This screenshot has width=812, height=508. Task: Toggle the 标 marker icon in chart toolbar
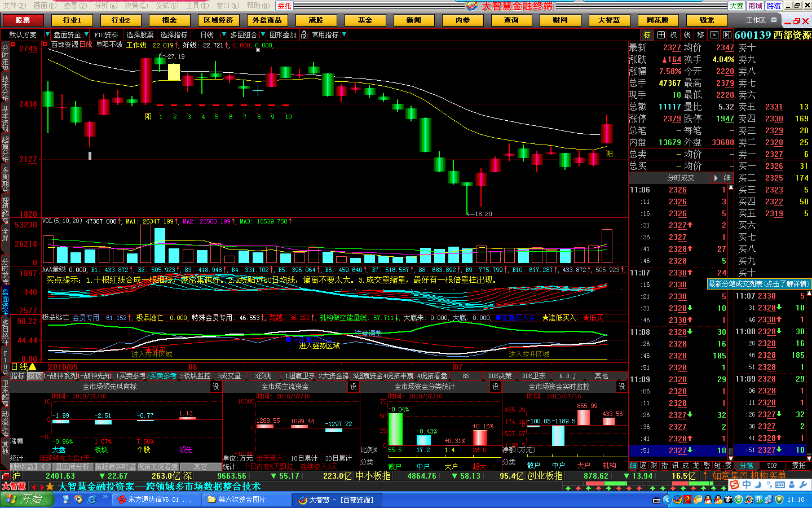coord(647,35)
